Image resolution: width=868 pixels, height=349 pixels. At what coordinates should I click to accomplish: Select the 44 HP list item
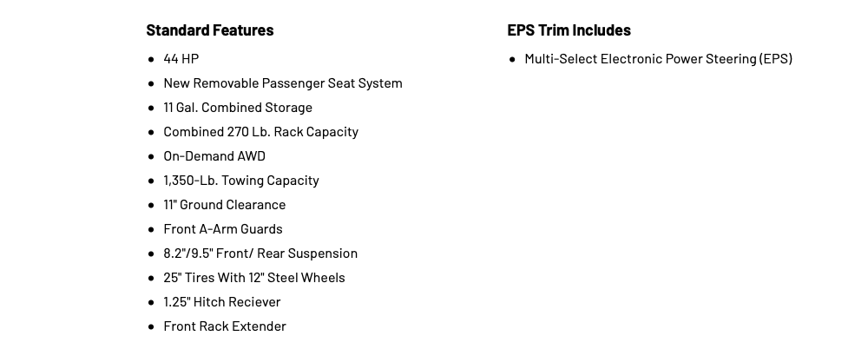pyautogui.click(x=181, y=59)
